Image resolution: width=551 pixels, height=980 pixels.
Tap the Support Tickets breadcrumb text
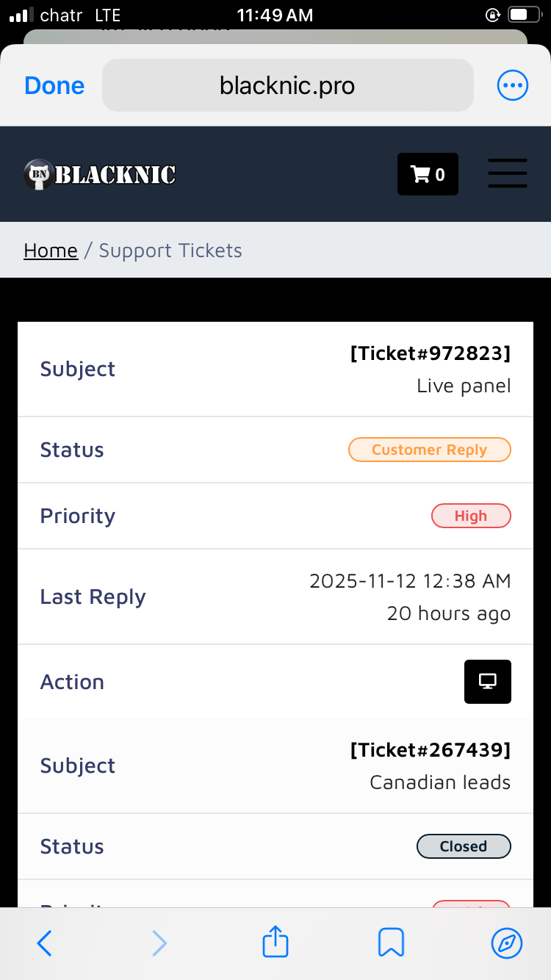point(170,251)
